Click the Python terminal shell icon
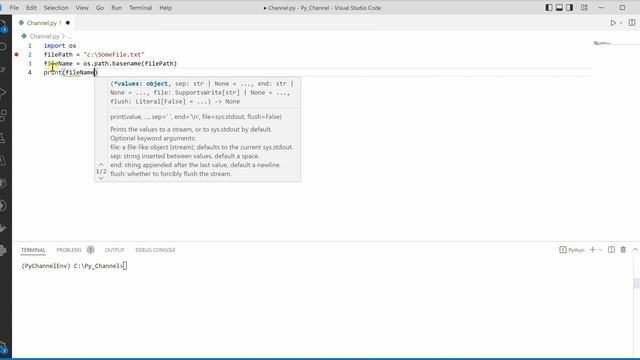This screenshot has height=360, width=640. tap(562, 250)
